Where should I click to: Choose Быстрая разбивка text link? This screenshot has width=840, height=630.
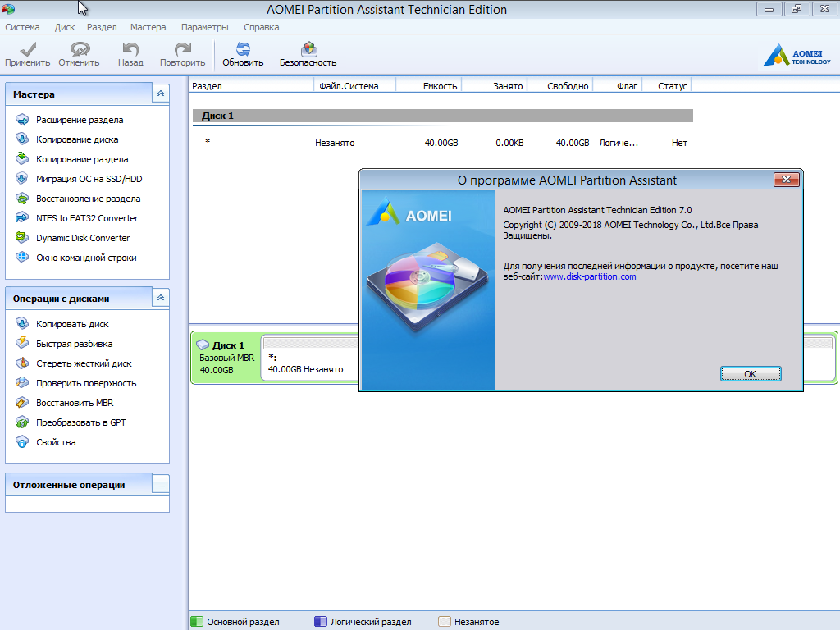coord(75,344)
